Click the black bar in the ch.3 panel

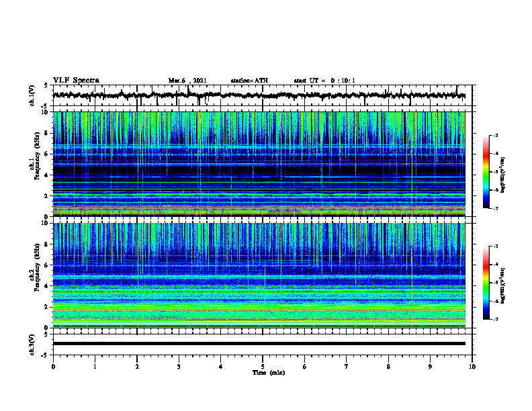[x=259, y=344]
